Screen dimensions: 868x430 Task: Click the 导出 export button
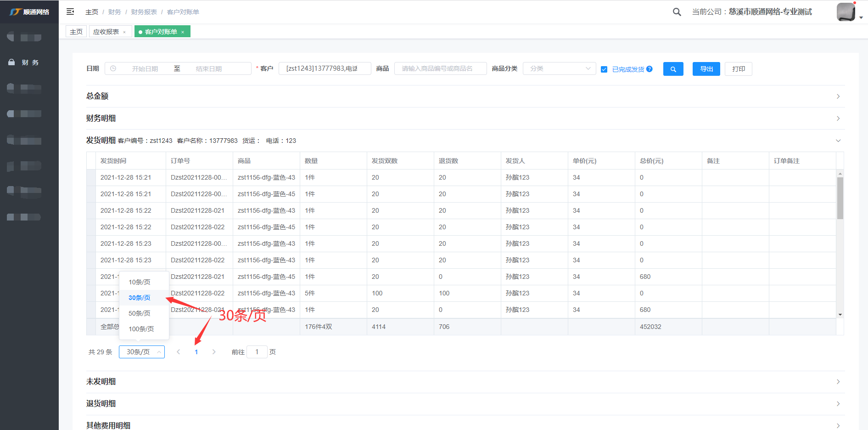pyautogui.click(x=706, y=69)
